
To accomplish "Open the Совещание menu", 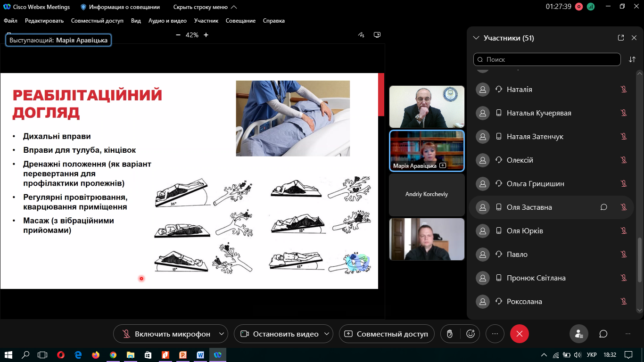I will point(240,21).
